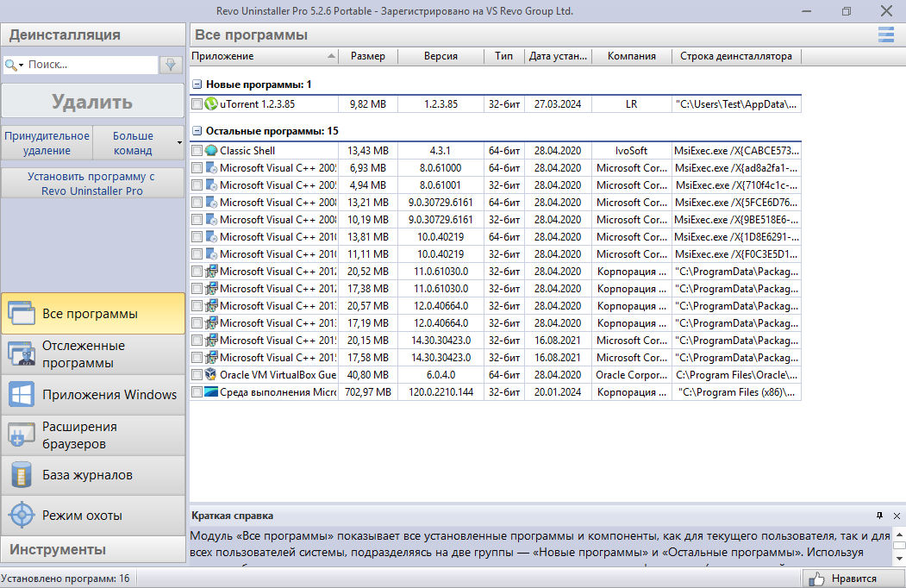Sort by the Дата установки column header
This screenshot has width=906, height=588.
pos(558,56)
